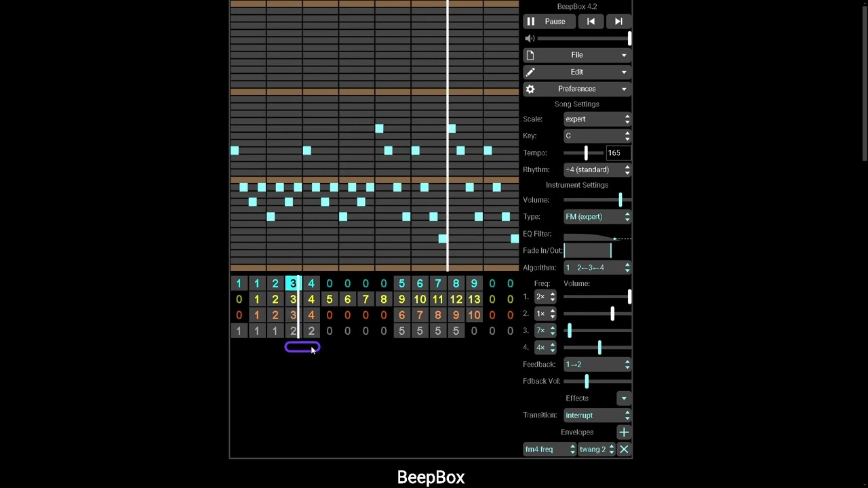Click the gear icon on Preferences
Viewport: 868px width, 488px height.
[x=530, y=89]
